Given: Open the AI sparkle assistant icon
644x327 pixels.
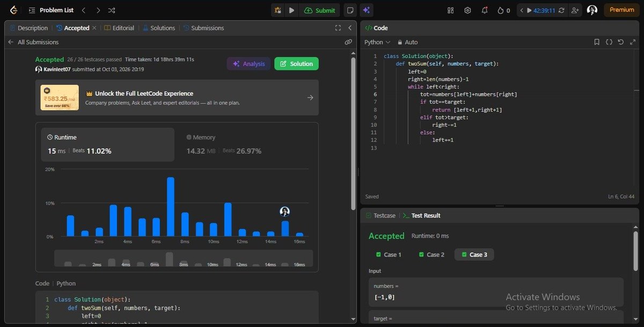Looking at the screenshot, I should [367, 10].
